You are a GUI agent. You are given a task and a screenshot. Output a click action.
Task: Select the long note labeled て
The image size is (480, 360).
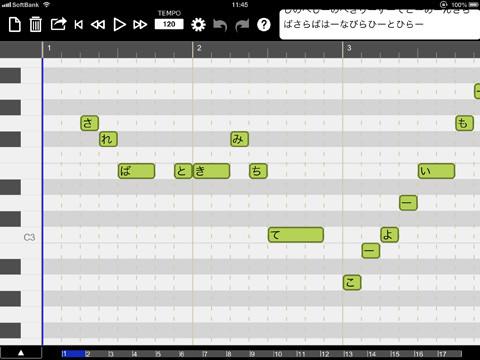point(296,235)
